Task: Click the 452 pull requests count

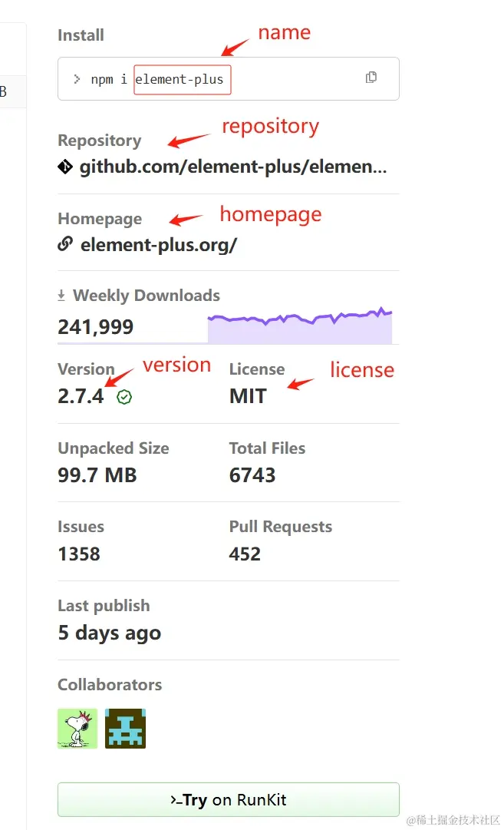Action: (245, 554)
